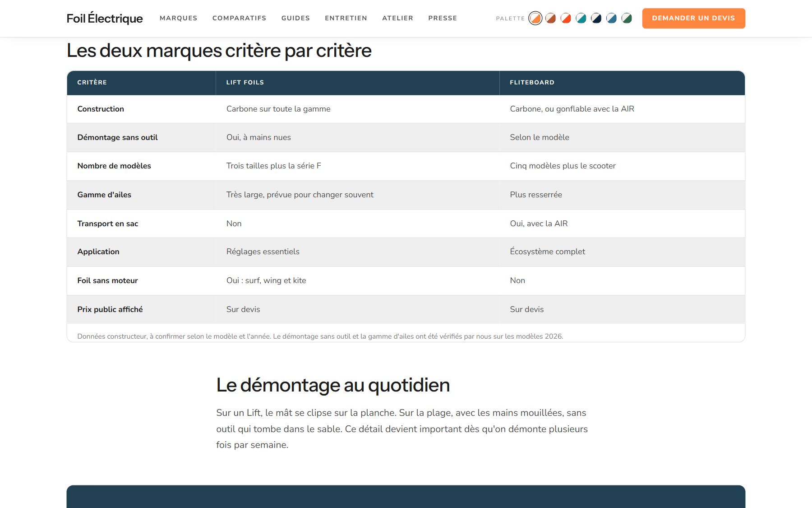Click the heading 'Le démontage au quotidien'
Viewport: 812px width, 508px height.
tap(333, 385)
